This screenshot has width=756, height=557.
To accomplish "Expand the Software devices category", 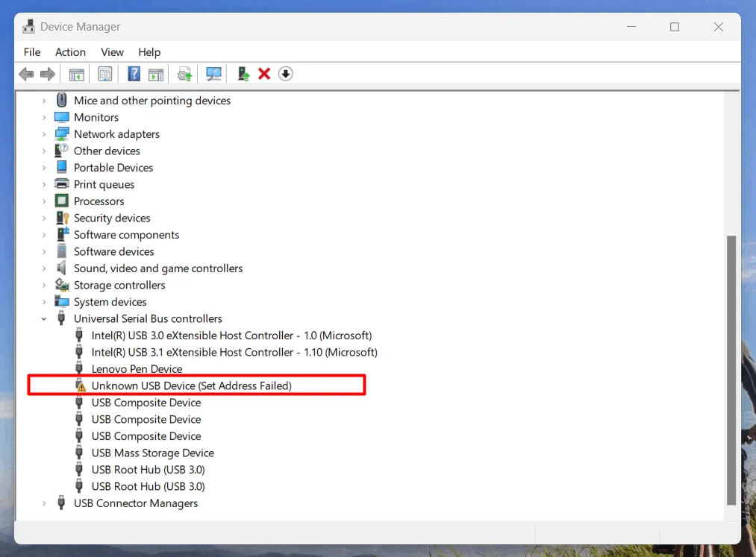I will [x=44, y=251].
